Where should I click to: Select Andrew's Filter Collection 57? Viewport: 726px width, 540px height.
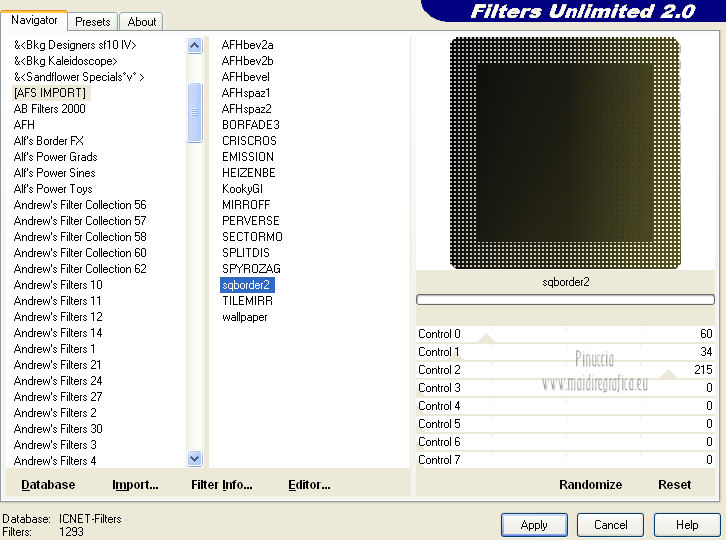click(80, 221)
